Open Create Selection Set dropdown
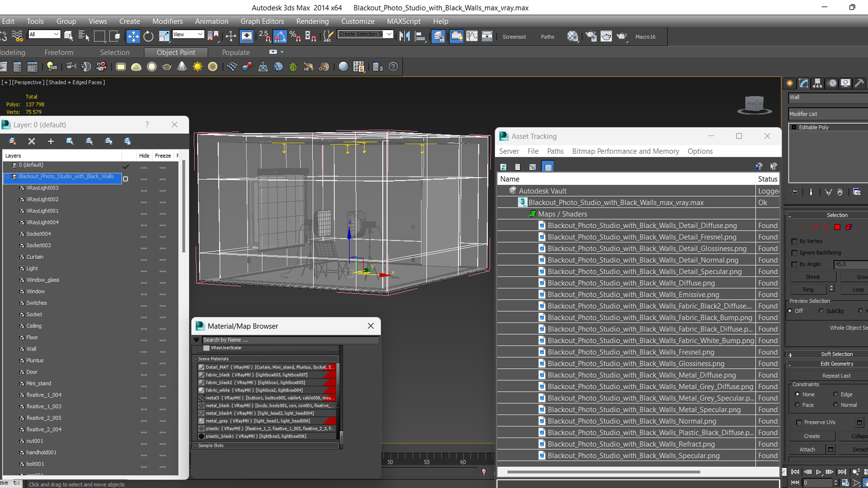Screen dimensions: 868x488 point(389,34)
